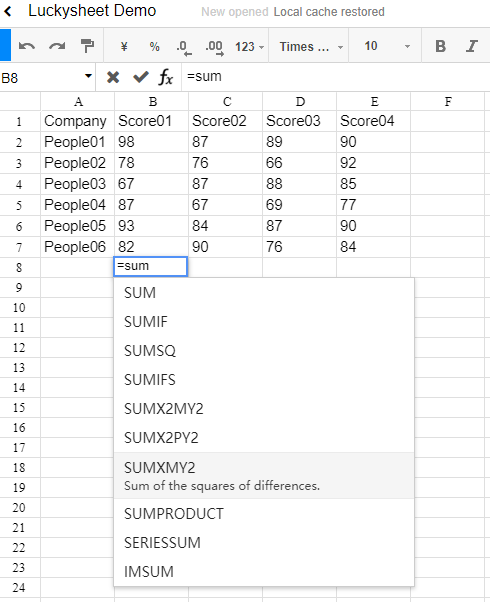Image resolution: width=490 pixels, height=602 pixels.
Task: Select the cell with value 77
Action: pyautogui.click(x=374, y=205)
